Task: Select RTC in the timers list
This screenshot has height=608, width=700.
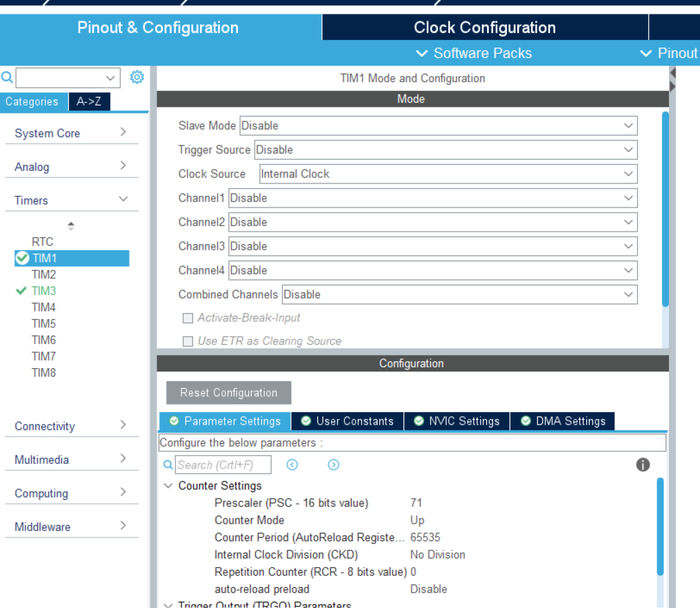Action: [x=42, y=242]
